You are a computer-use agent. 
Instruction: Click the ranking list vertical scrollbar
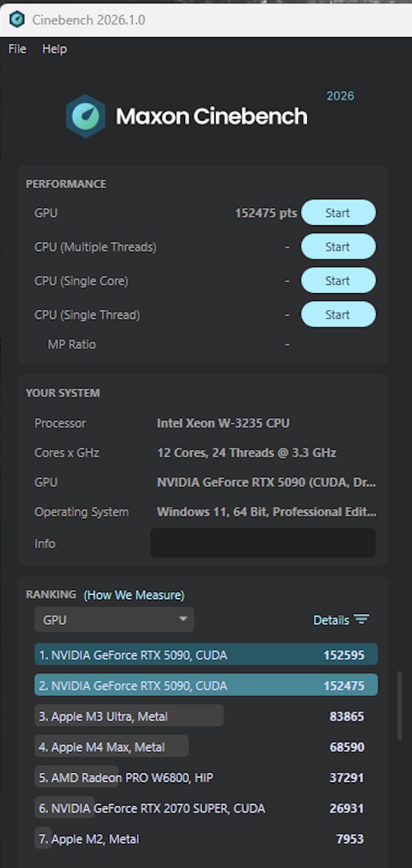click(399, 706)
